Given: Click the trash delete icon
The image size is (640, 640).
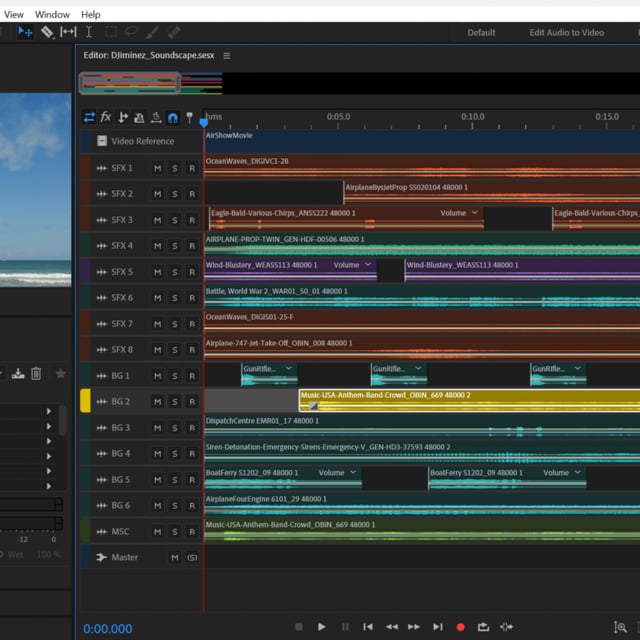Looking at the screenshot, I should (x=36, y=373).
